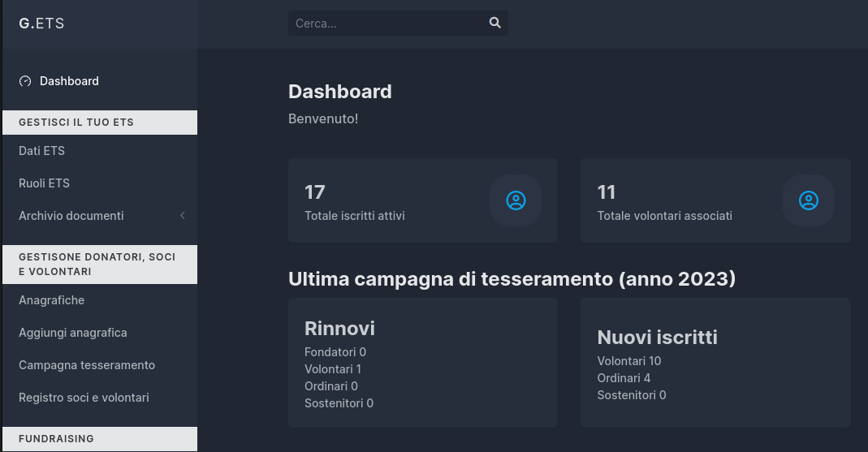Click the 17 Totale iscritti attivi card
Screen dimensions: 868x452
423,200
